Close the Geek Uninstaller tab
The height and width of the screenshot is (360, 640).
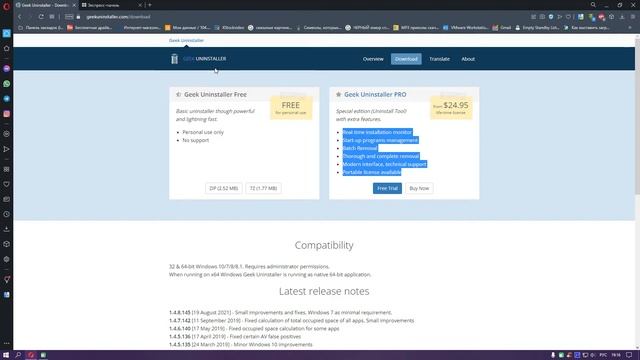pos(74,5)
